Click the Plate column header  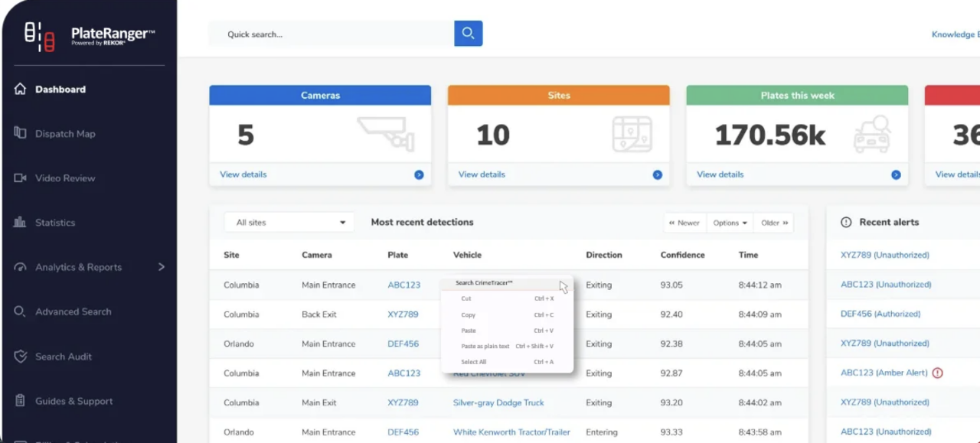[x=397, y=255]
